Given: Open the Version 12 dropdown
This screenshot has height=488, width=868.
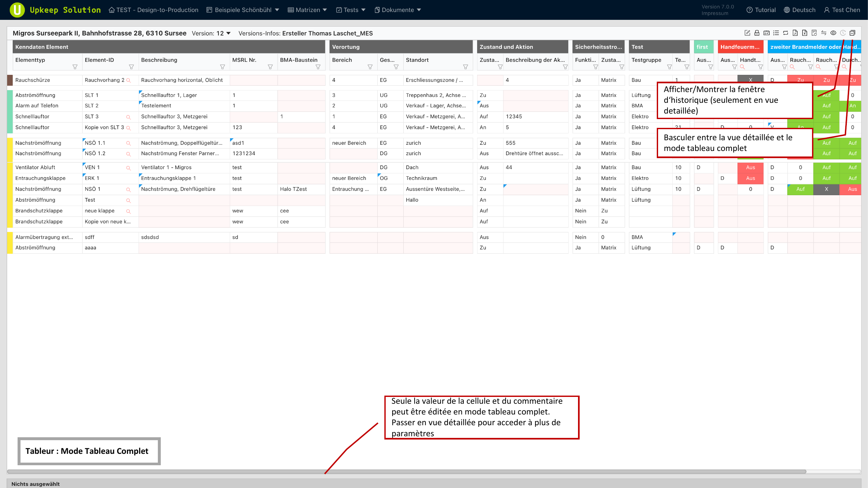Looking at the screenshot, I should coord(224,33).
